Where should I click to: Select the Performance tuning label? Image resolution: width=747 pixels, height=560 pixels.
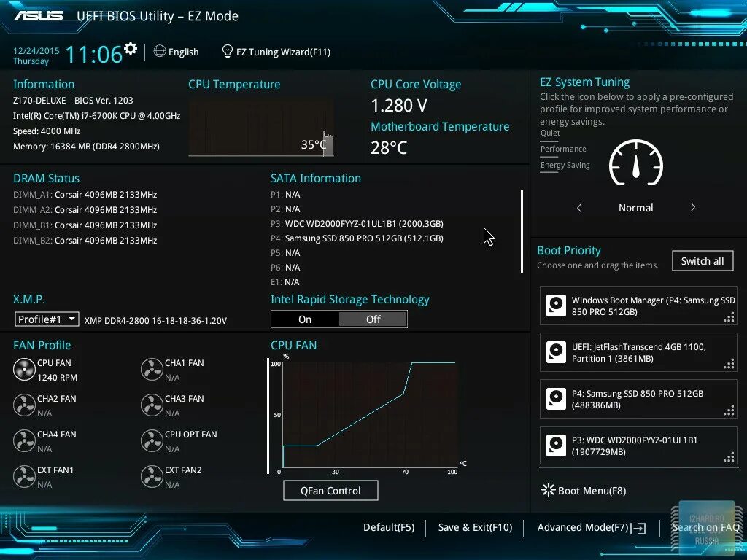[563, 149]
